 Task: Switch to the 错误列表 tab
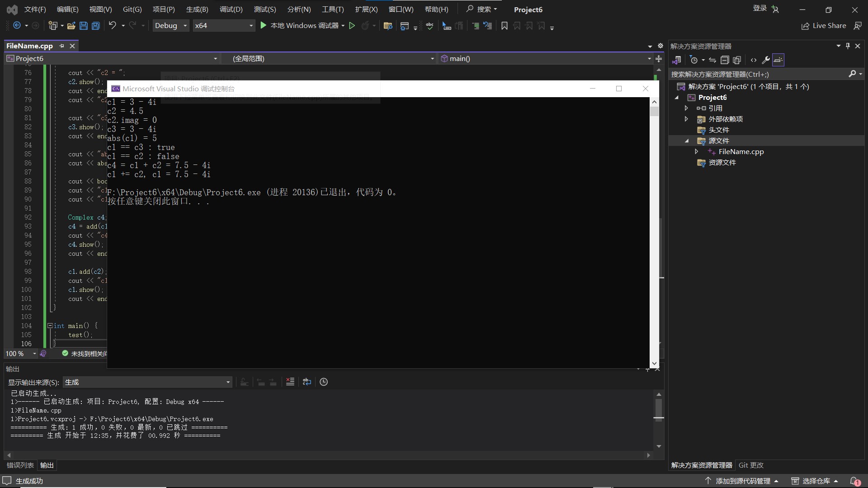[x=20, y=465]
